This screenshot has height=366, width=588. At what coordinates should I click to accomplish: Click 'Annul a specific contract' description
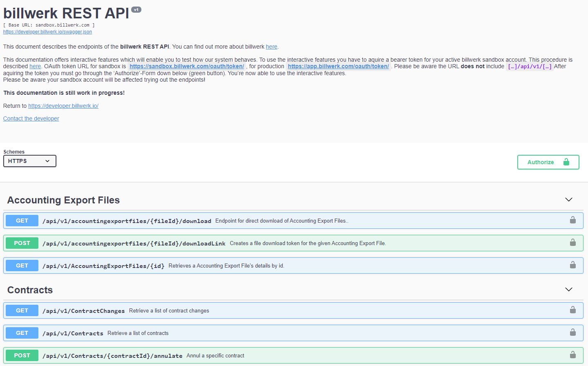[x=215, y=356]
